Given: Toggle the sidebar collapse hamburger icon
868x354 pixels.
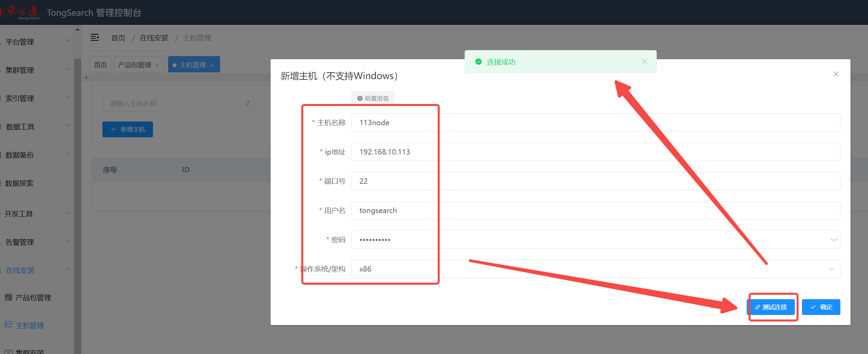Looking at the screenshot, I should (95, 38).
